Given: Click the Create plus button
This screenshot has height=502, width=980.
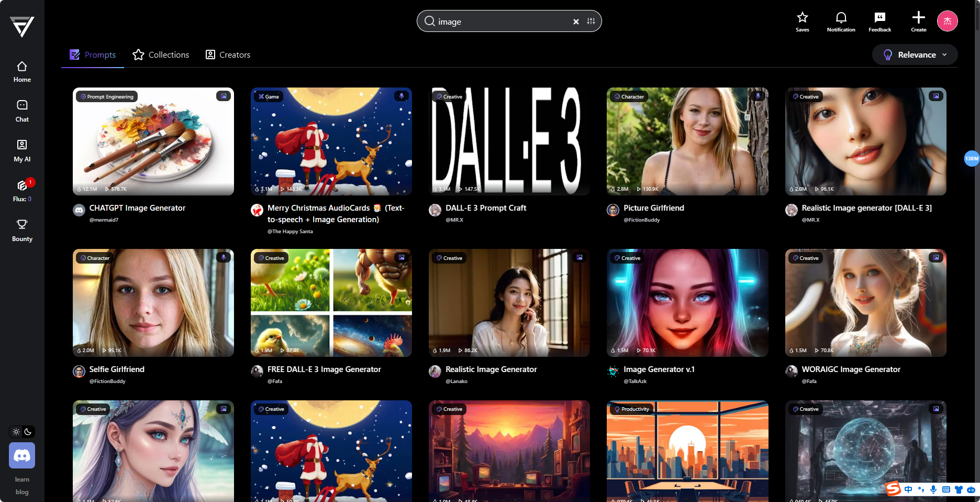Looking at the screenshot, I should tap(918, 22).
